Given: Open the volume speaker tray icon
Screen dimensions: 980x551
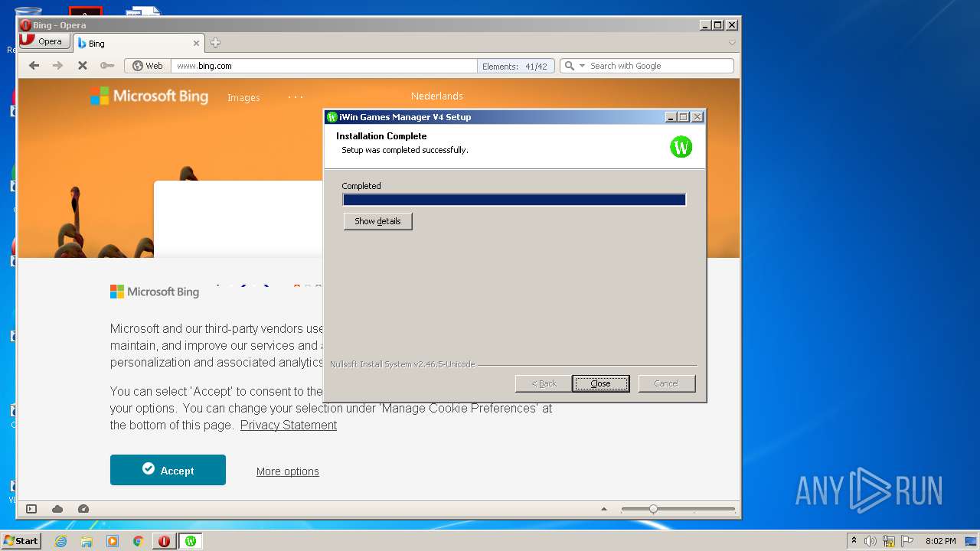Looking at the screenshot, I should click(870, 541).
